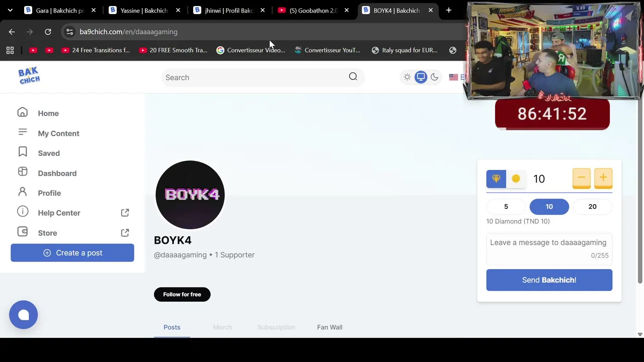
Task: Close the Gara | Bakchich tab
Action: (94, 10)
